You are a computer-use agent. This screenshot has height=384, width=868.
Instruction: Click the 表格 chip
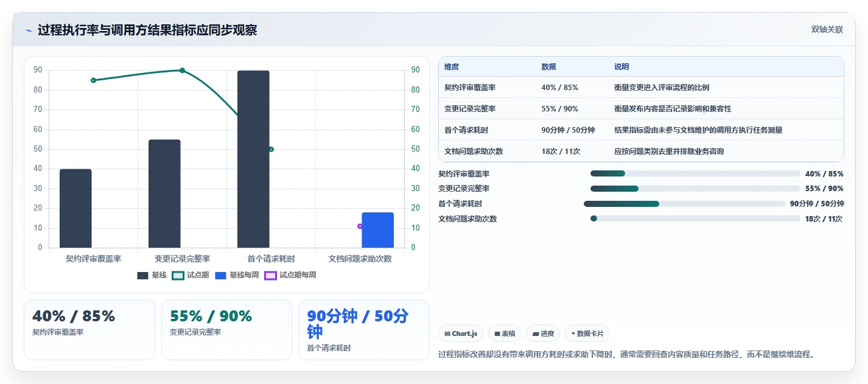click(505, 333)
